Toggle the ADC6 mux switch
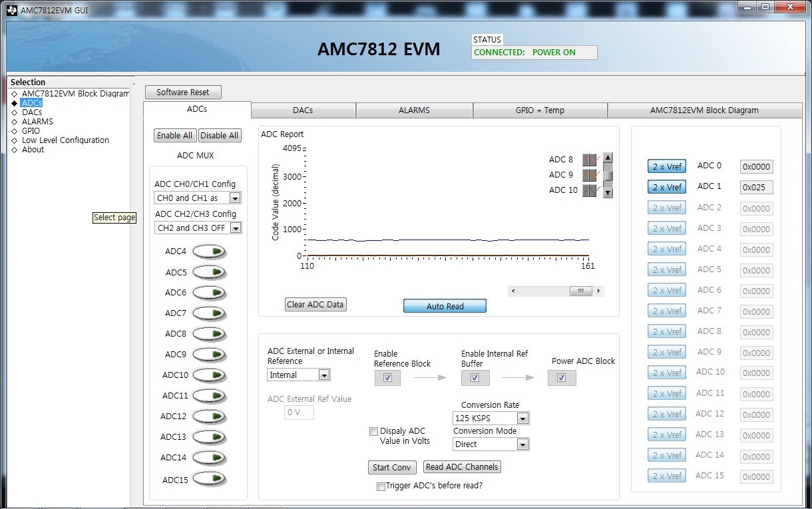Image resolution: width=812 pixels, height=509 pixels. [210, 293]
